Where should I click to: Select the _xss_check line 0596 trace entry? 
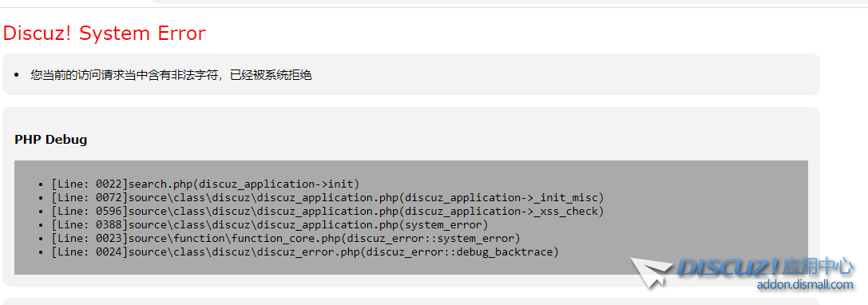(x=327, y=211)
